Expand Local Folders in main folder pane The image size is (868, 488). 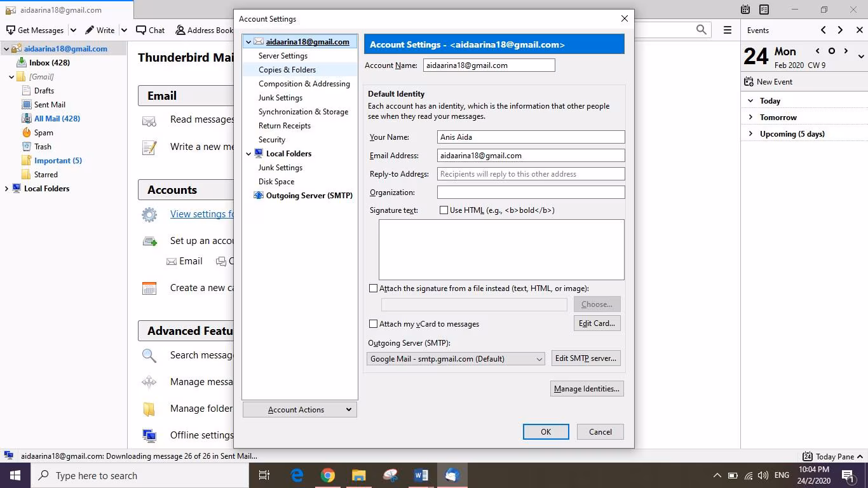coord(6,189)
